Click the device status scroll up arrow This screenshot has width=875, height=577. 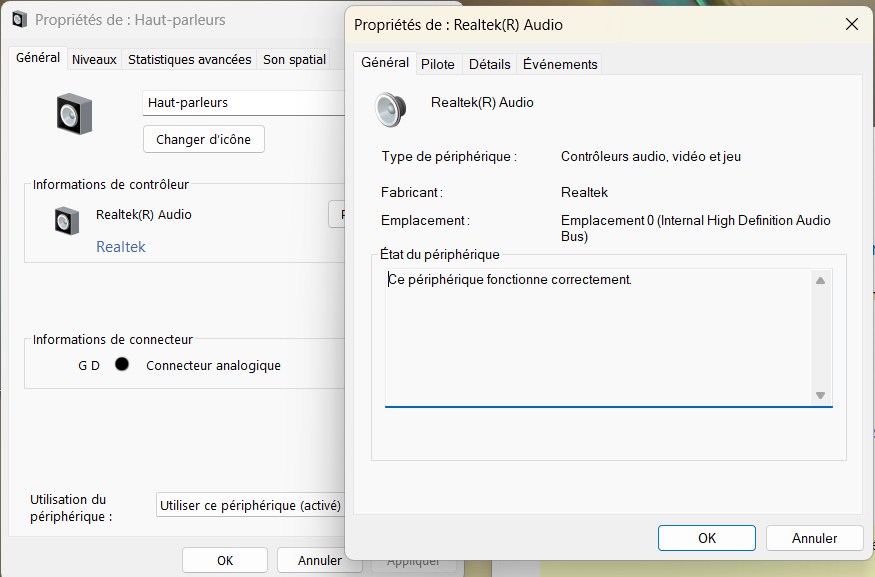pos(820,280)
